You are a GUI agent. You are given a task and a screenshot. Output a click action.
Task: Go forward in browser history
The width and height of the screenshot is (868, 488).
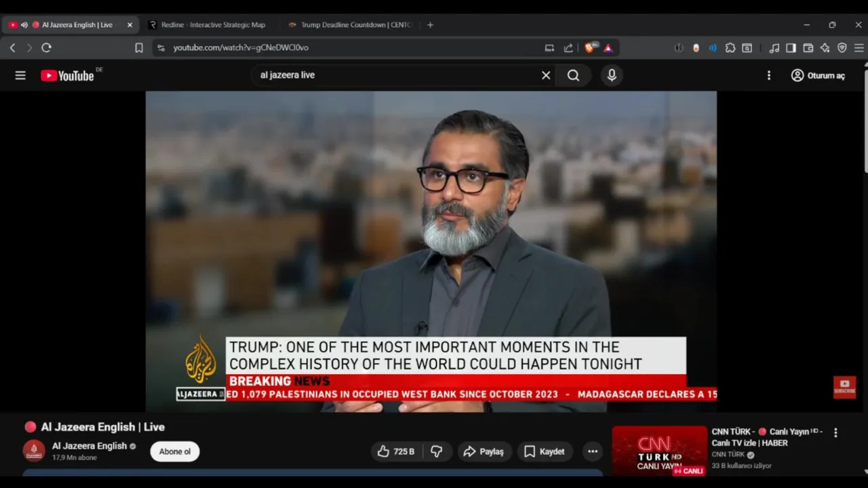pos(29,47)
